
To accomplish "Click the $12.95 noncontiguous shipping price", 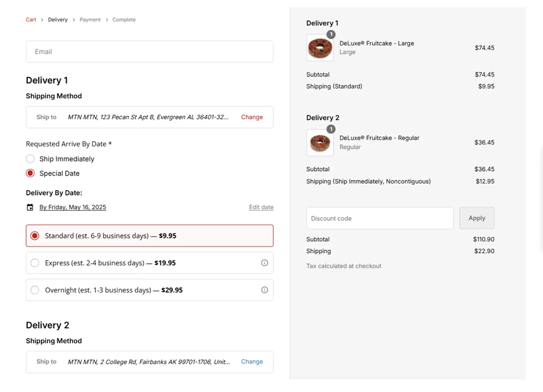I will 485,181.
